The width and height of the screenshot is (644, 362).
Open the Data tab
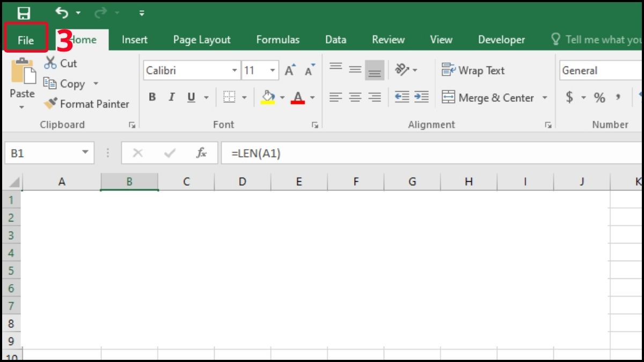336,40
